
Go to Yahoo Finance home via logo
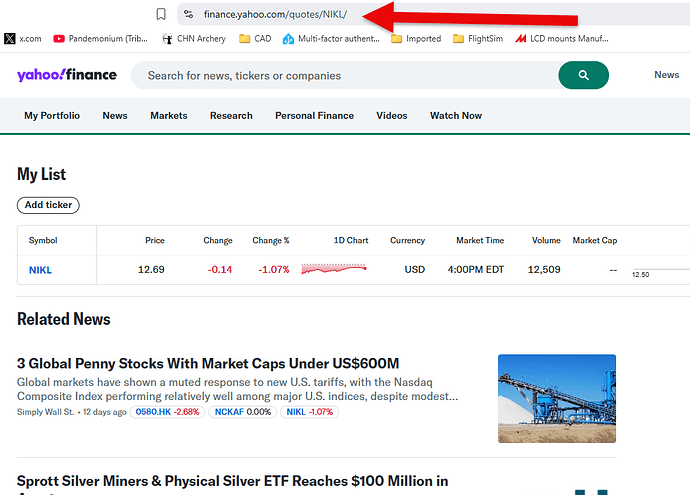(67, 75)
